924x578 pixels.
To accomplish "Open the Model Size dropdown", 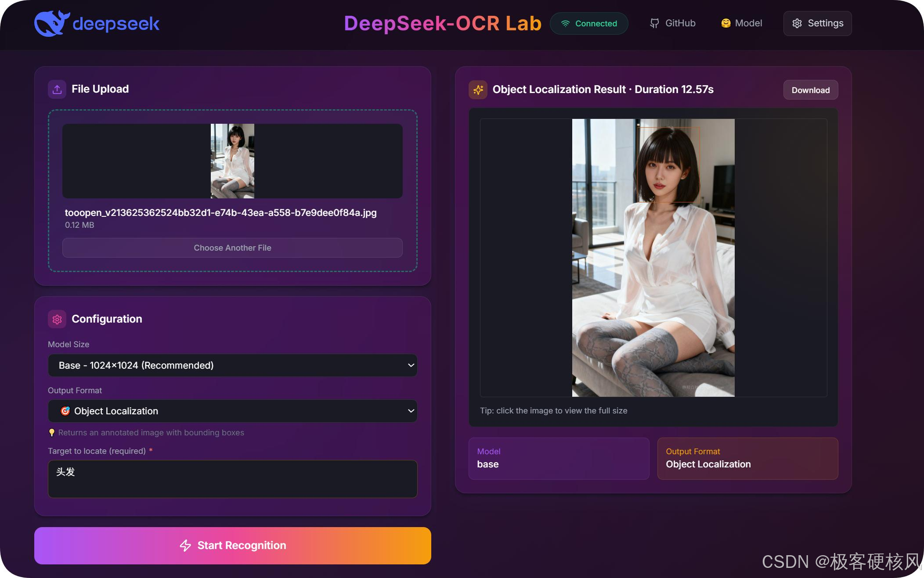I will (232, 365).
